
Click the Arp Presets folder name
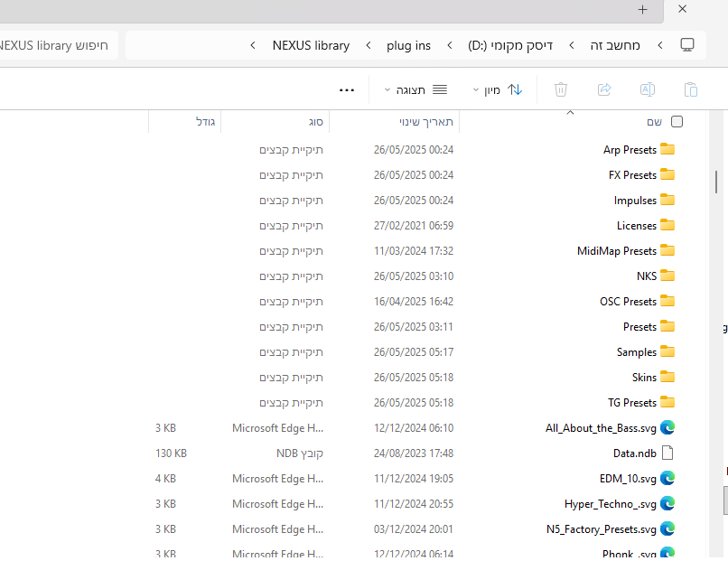(x=630, y=150)
